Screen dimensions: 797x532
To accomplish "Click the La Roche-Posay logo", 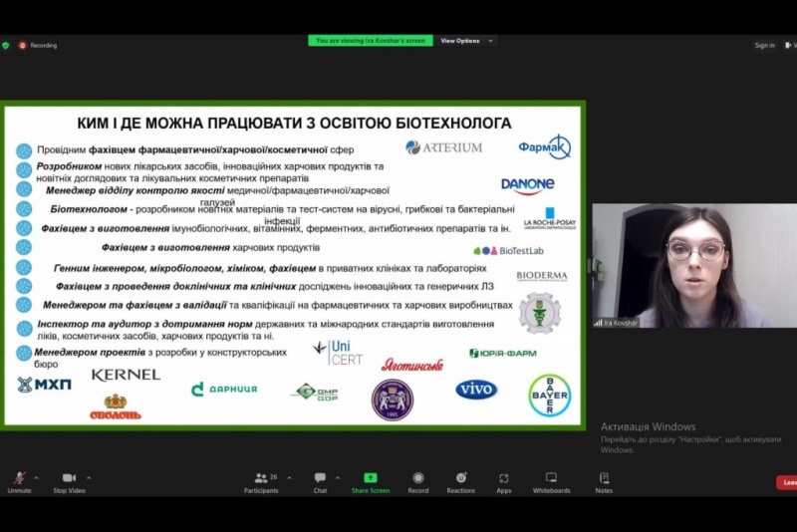I will coord(550,219).
